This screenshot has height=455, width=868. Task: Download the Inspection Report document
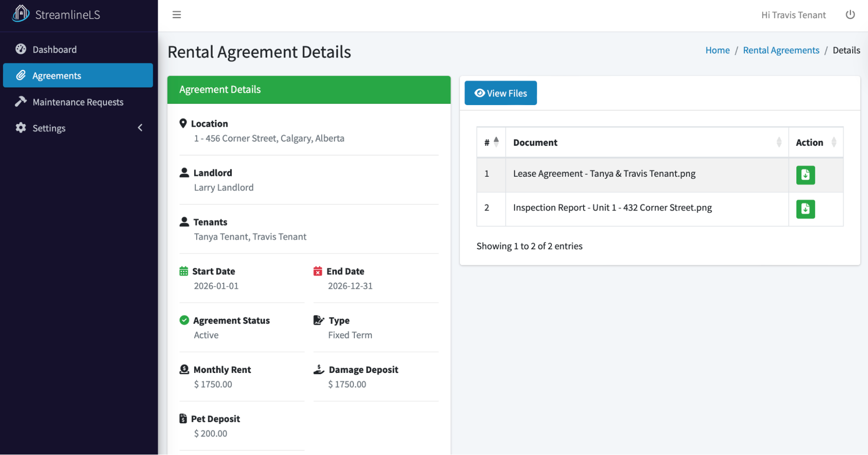tap(805, 209)
